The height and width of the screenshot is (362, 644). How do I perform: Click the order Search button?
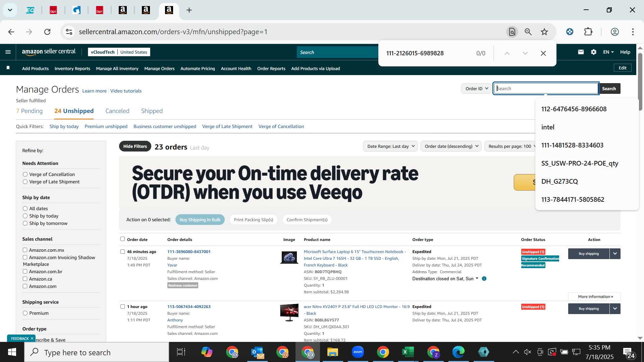click(609, 88)
